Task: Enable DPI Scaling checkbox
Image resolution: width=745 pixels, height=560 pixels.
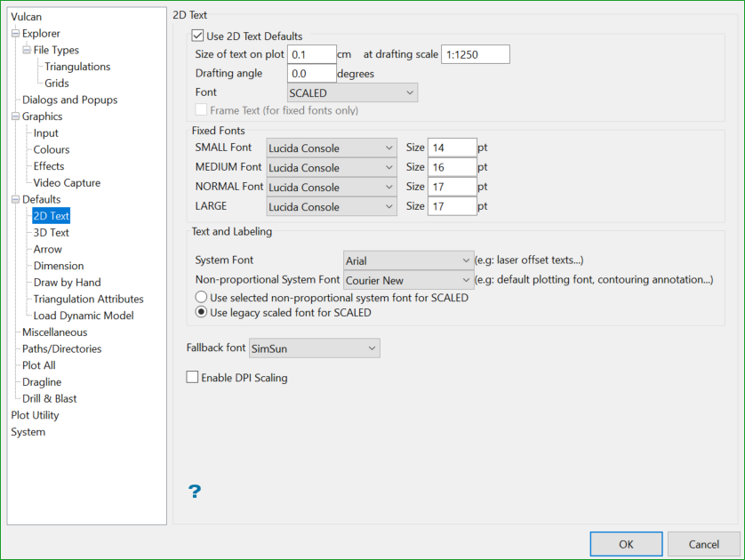Action: (192, 378)
